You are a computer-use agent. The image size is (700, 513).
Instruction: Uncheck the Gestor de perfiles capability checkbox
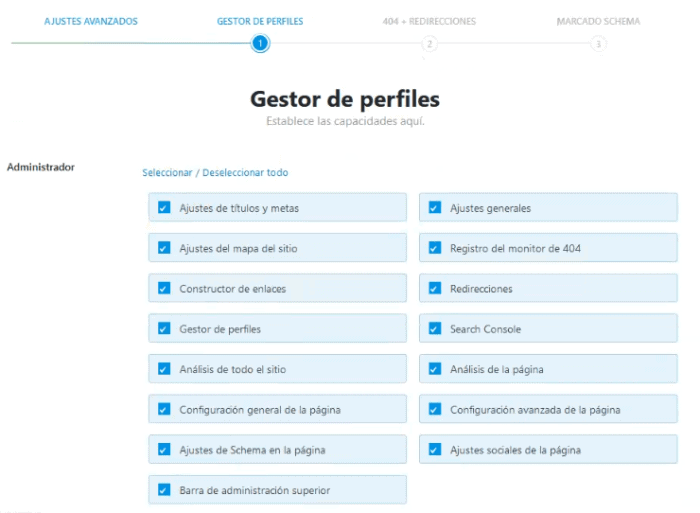pyautogui.click(x=164, y=329)
